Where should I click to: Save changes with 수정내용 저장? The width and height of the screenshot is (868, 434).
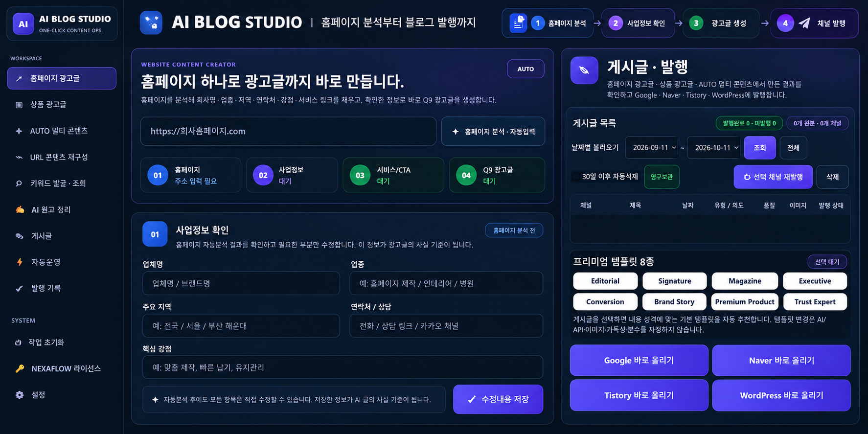click(498, 399)
